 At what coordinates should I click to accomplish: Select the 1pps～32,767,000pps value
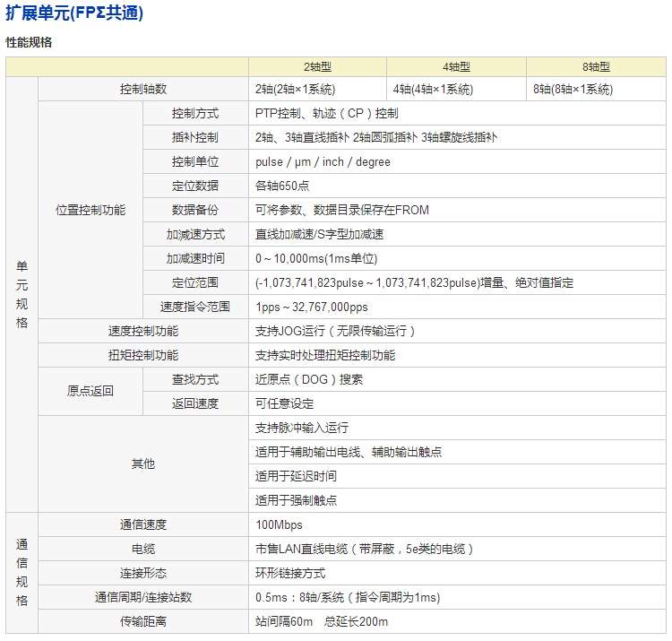click(312, 308)
